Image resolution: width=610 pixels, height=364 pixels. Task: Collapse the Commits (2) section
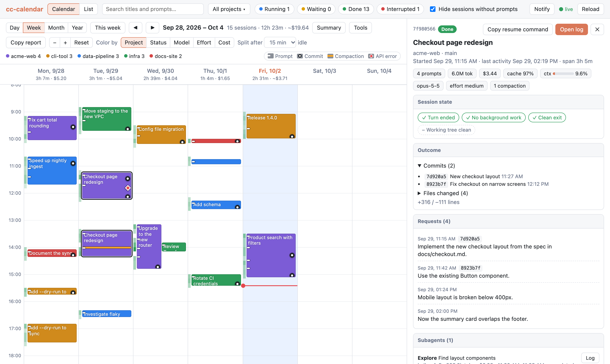pyautogui.click(x=437, y=165)
